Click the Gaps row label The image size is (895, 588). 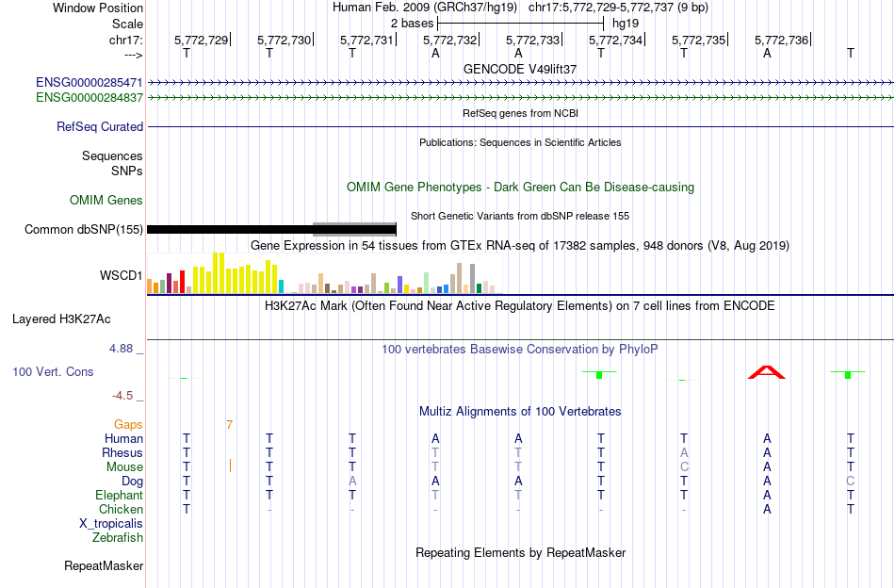128,425
